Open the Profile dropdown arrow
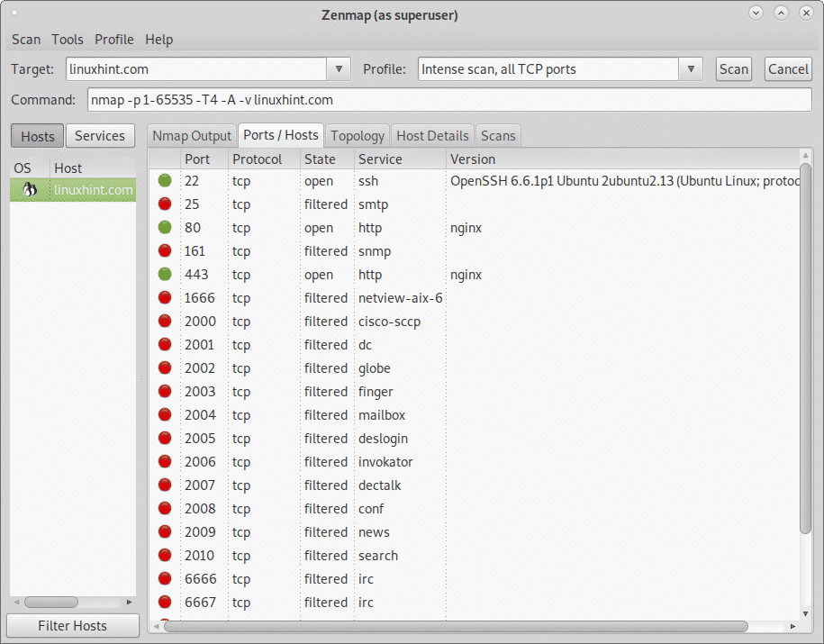Viewport: 824px width, 644px height. 691,68
